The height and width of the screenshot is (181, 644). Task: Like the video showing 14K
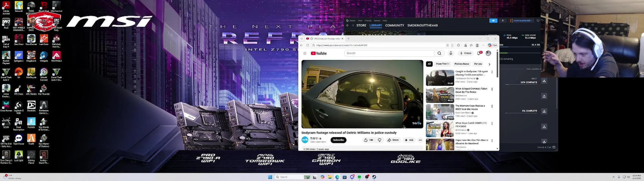tap(368, 140)
